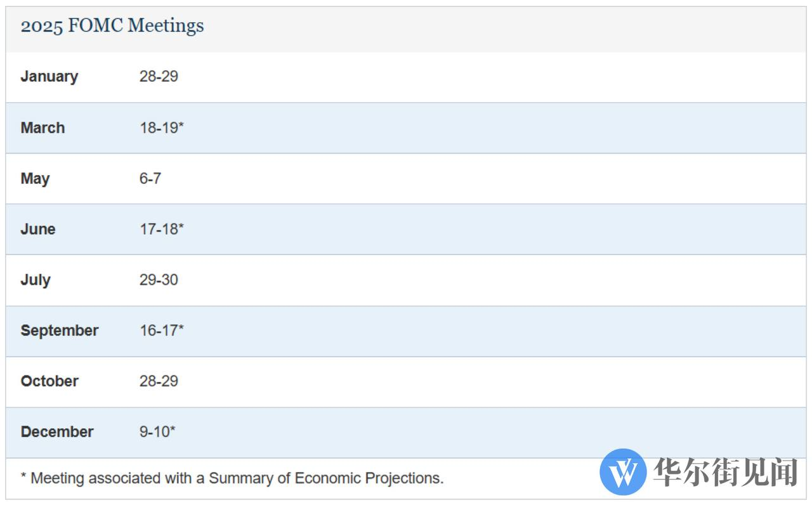Select the January month label
Screen dimensions: 812x510
(x=49, y=77)
